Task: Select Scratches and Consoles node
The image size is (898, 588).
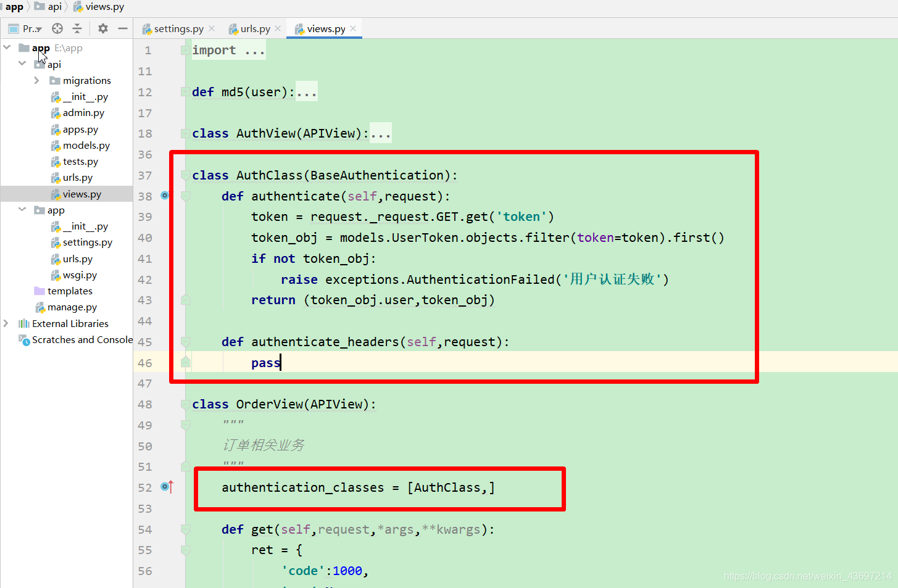Action: 82,340
